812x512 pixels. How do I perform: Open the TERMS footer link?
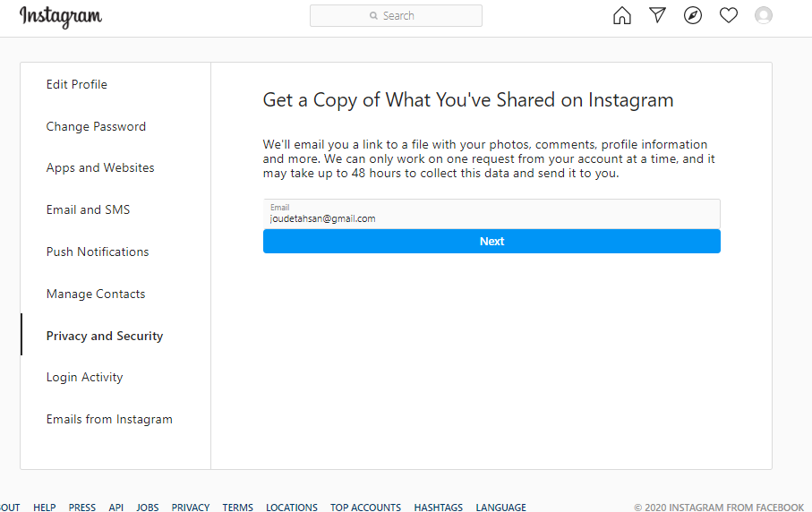[x=238, y=508]
